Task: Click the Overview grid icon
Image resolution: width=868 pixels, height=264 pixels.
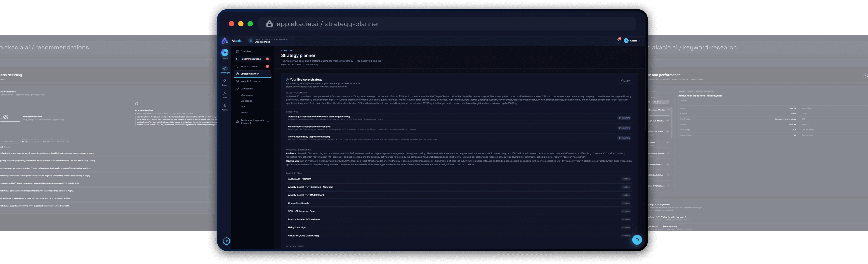Action: click(x=237, y=51)
